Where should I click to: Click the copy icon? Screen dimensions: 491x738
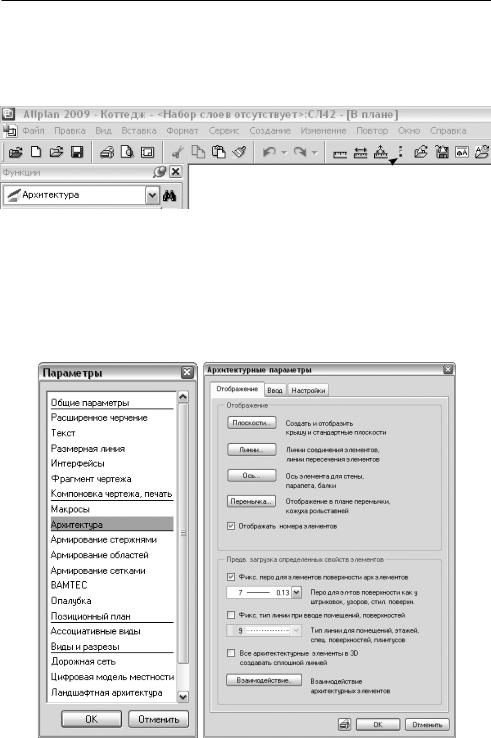coord(198,152)
